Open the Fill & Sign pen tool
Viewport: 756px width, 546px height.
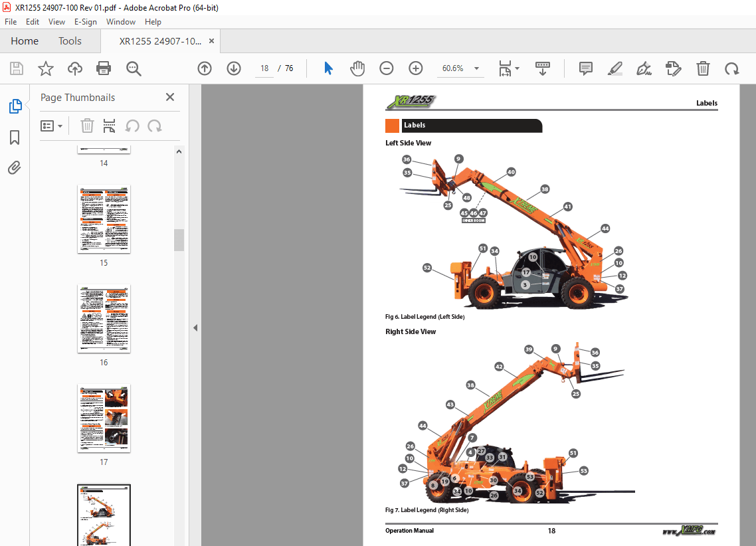pyautogui.click(x=644, y=68)
